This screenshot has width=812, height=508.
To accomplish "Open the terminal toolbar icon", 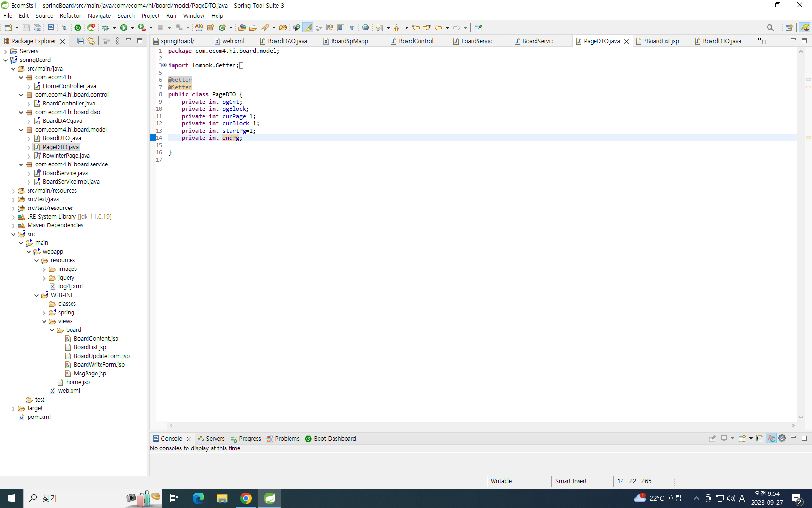I will tap(51, 28).
